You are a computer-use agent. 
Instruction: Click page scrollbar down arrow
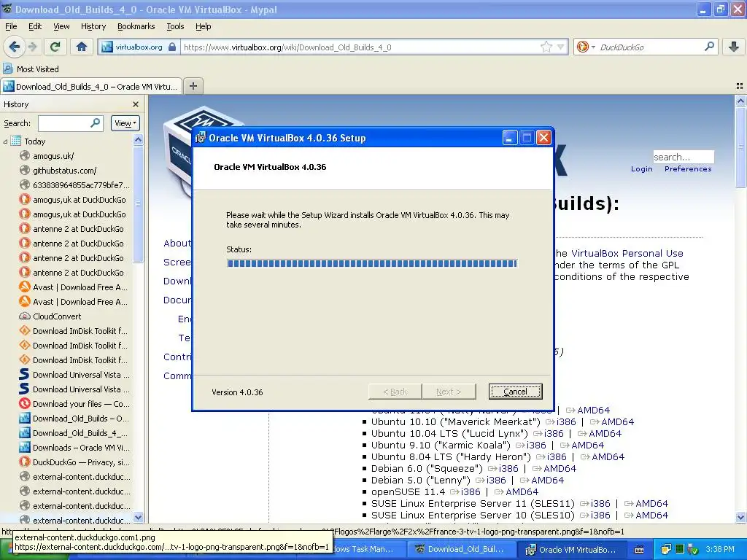pos(740,517)
